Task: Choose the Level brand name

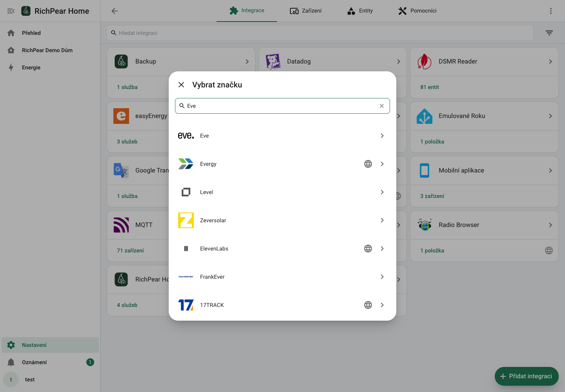Action: click(206, 192)
